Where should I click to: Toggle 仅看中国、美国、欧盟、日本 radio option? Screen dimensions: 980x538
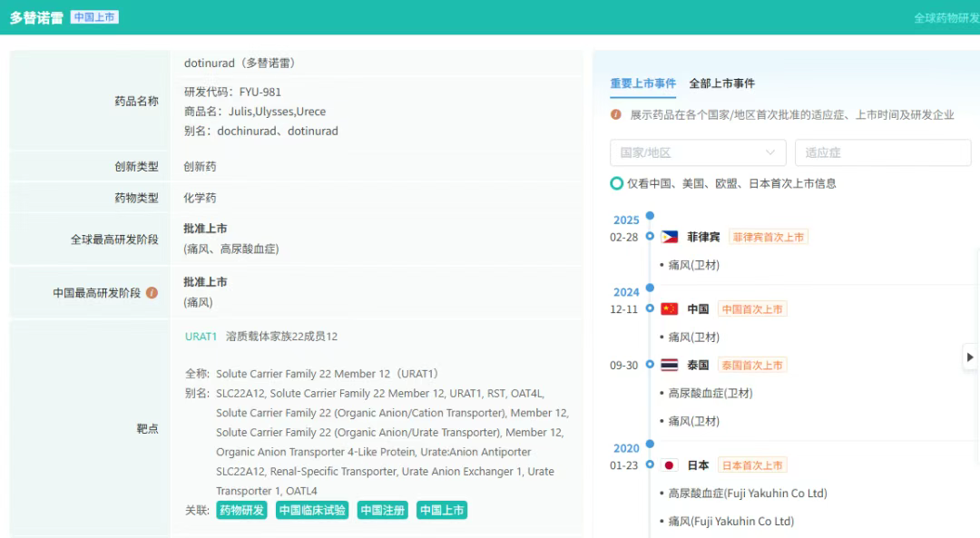617,183
